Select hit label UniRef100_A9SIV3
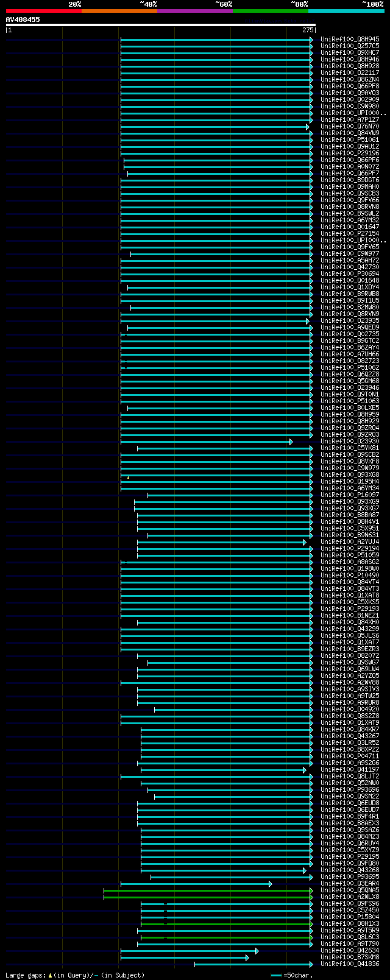 (350, 689)
